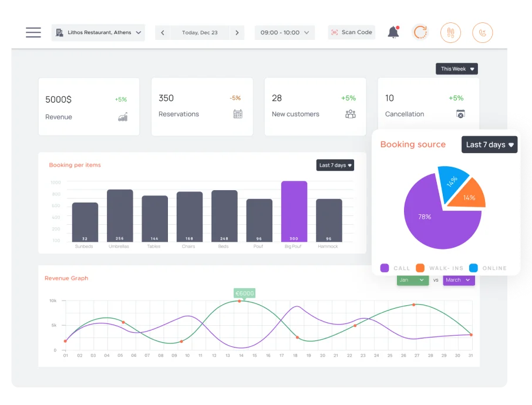
Task: Click the day 27 orange data point
Action: point(413,305)
